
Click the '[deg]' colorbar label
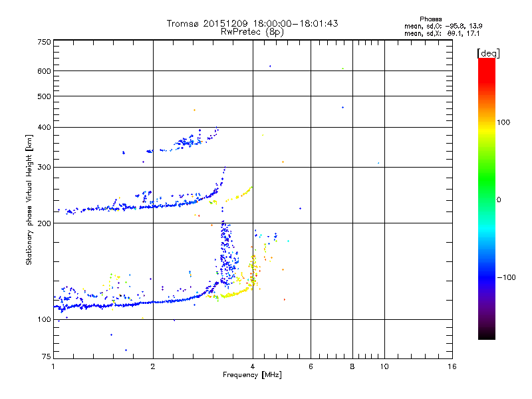point(488,53)
